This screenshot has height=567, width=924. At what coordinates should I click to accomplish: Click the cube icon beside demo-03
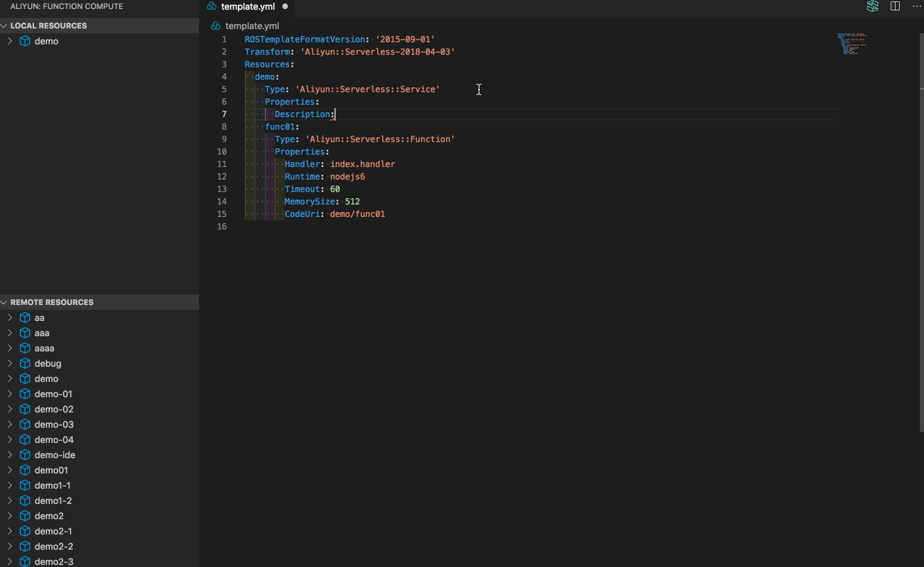tap(25, 424)
